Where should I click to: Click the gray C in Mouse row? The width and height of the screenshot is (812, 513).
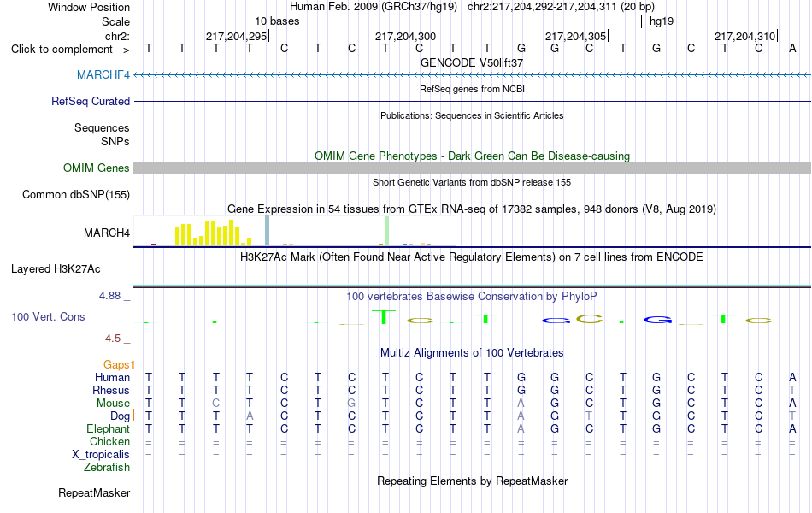tap(216, 404)
